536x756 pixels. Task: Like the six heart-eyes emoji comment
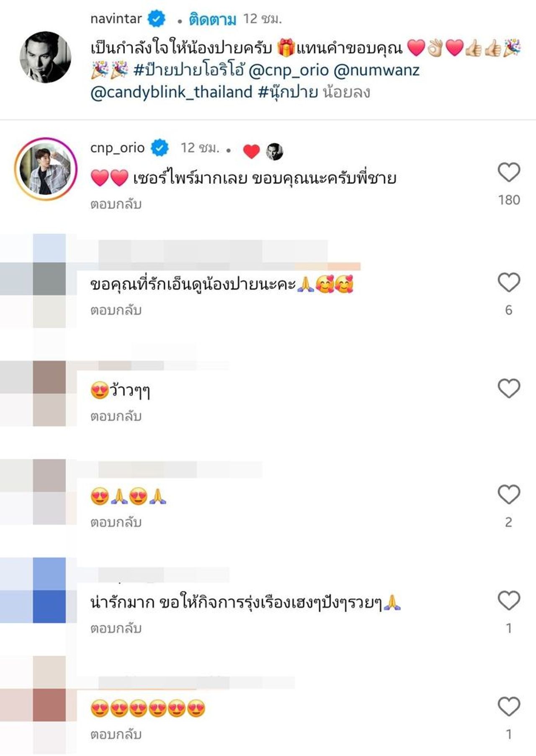[x=509, y=707]
